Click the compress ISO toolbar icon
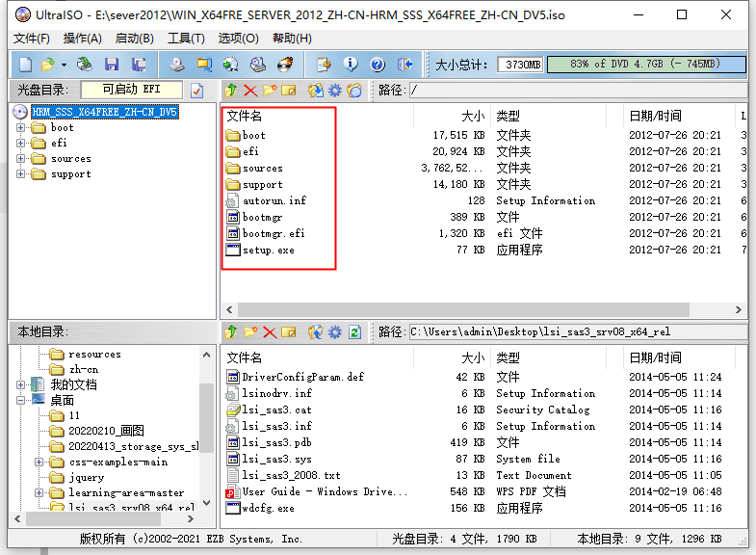 tap(204, 65)
